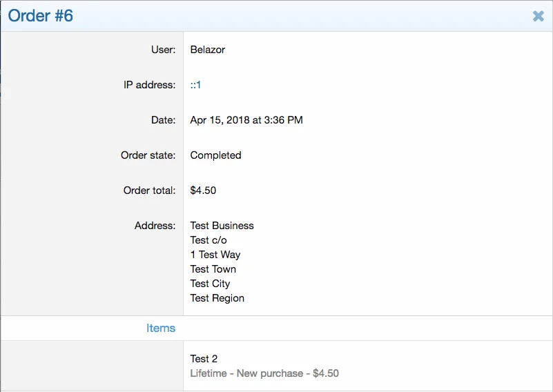The image size is (553, 392).
Task: Click the 1 Test Way address line
Action: click(215, 255)
